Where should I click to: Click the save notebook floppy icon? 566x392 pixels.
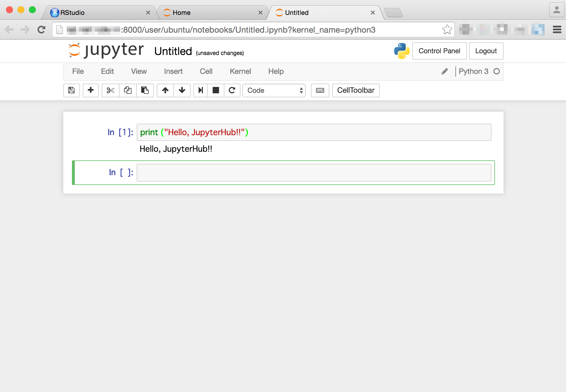(x=71, y=90)
